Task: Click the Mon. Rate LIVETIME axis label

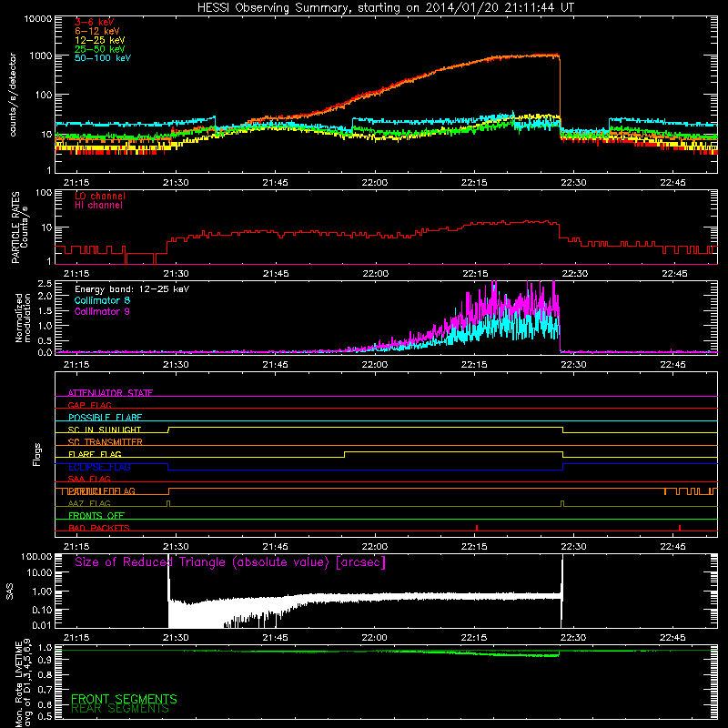Action: (23, 682)
